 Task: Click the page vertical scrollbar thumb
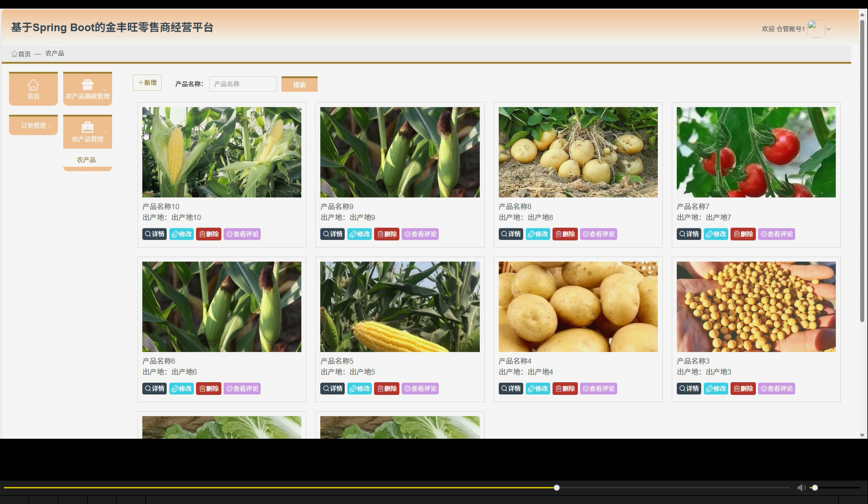[x=862, y=171]
